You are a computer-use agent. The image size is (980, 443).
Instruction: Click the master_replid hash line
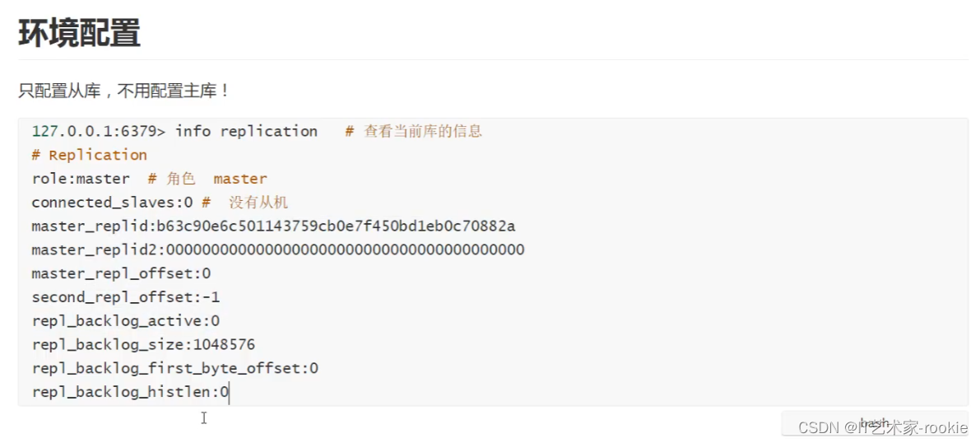[273, 226]
